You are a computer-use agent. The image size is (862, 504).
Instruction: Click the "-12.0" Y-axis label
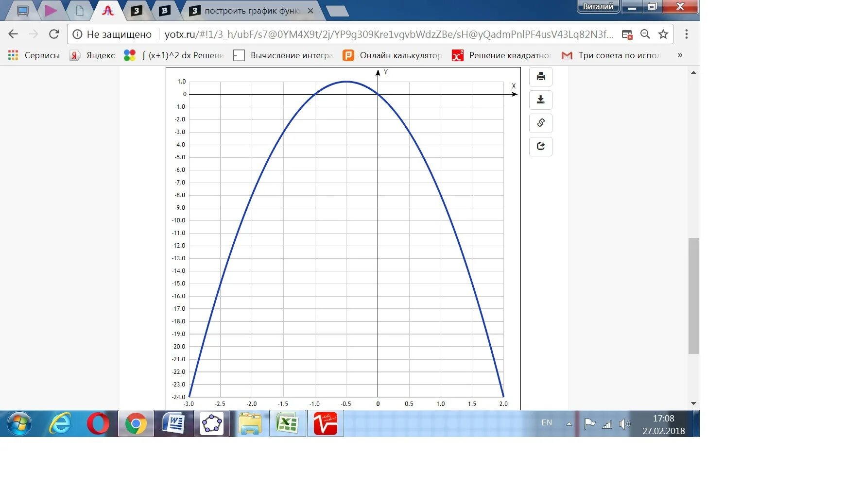point(178,246)
